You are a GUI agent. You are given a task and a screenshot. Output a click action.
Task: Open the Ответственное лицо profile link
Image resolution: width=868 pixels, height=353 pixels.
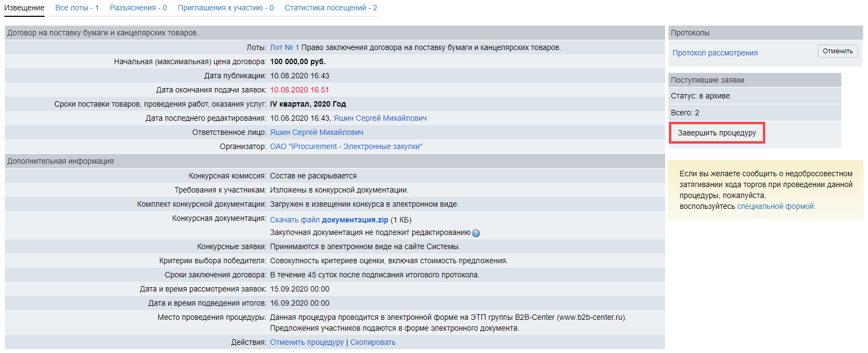[x=317, y=132]
